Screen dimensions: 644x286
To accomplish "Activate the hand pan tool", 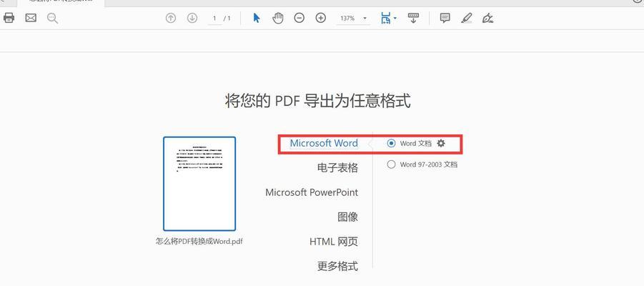I will tap(278, 18).
